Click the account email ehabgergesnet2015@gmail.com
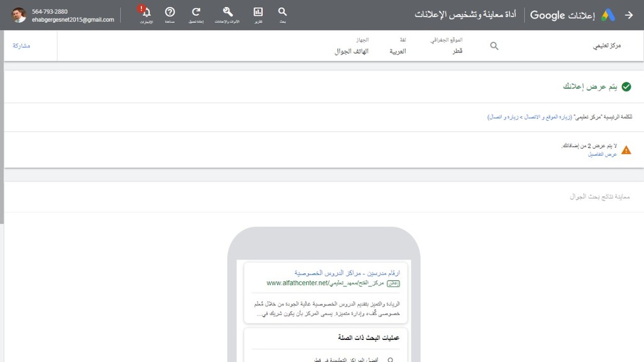The width and height of the screenshot is (644, 362). (73, 20)
